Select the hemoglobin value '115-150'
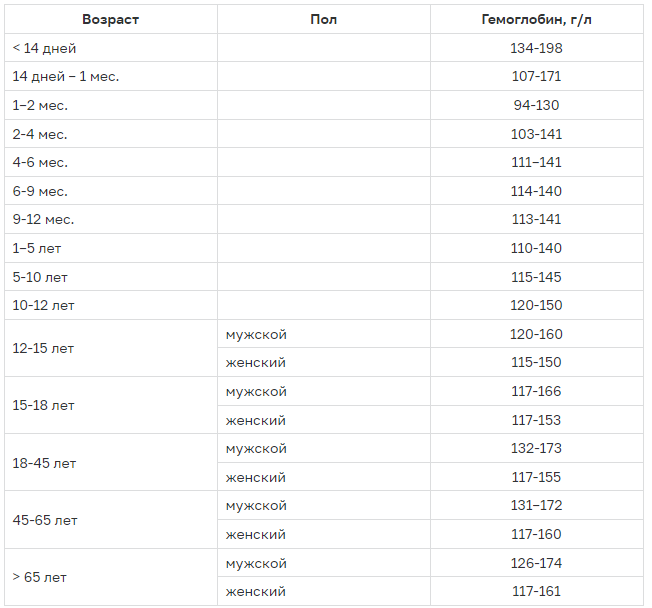 (x=536, y=362)
